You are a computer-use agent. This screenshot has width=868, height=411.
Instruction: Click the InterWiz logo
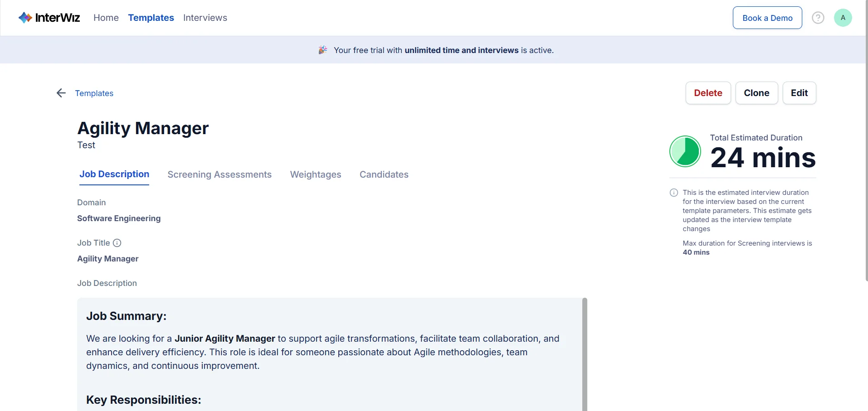(x=49, y=18)
